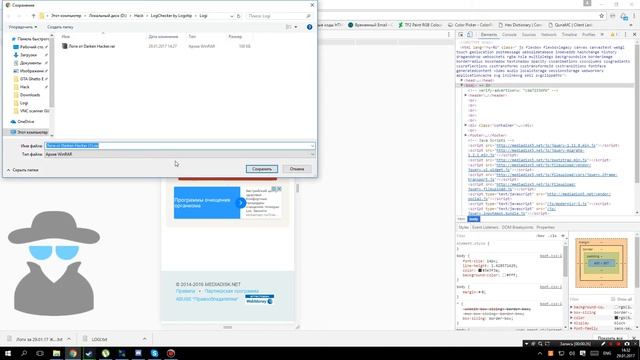The width and height of the screenshot is (640, 360).
Task: Collapse folders with Скрыть папки
Action: [23, 170]
